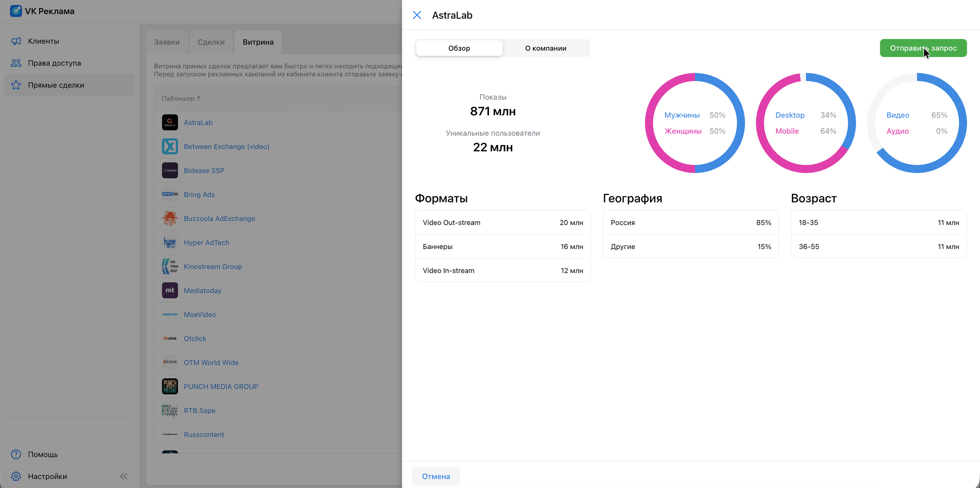Switch to Заявки tab
The width and height of the screenshot is (980, 488).
tap(167, 42)
